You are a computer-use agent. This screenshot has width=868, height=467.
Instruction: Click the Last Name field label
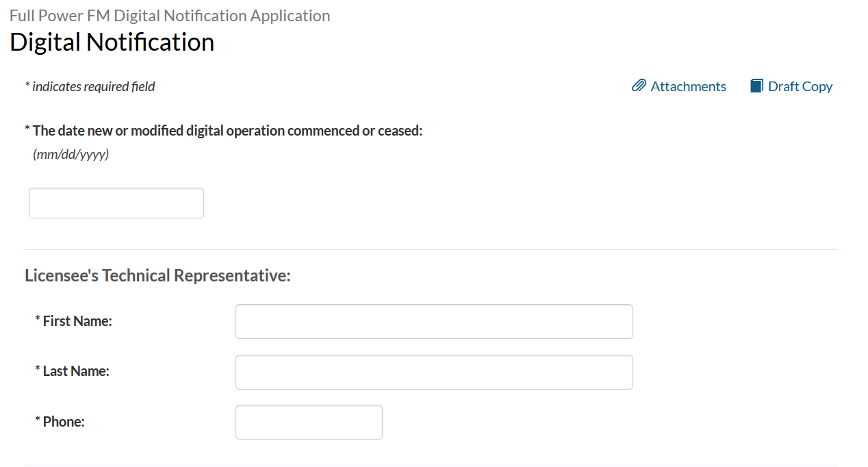(76, 371)
